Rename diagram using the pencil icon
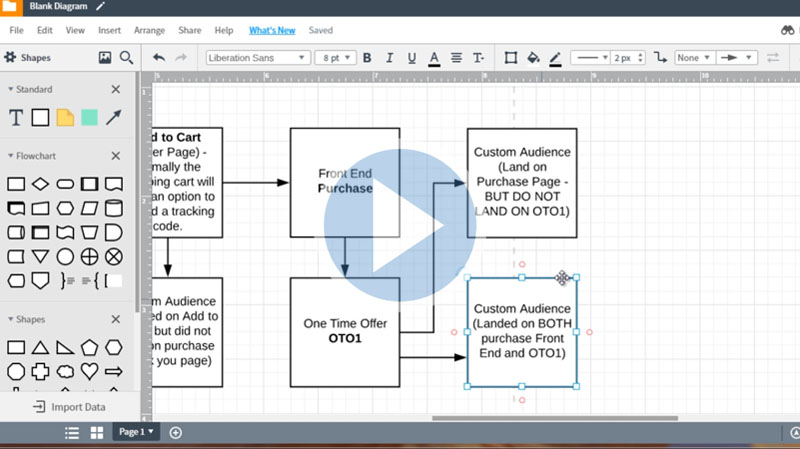The image size is (800, 449). (100, 7)
